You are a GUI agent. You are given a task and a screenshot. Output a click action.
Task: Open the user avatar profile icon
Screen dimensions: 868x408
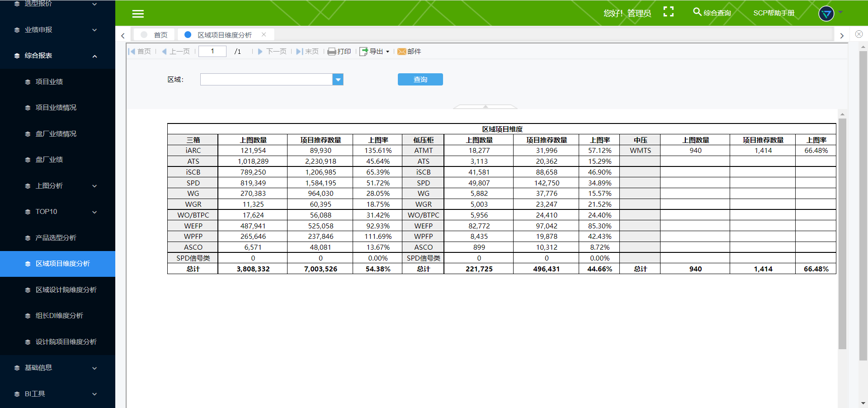[826, 14]
